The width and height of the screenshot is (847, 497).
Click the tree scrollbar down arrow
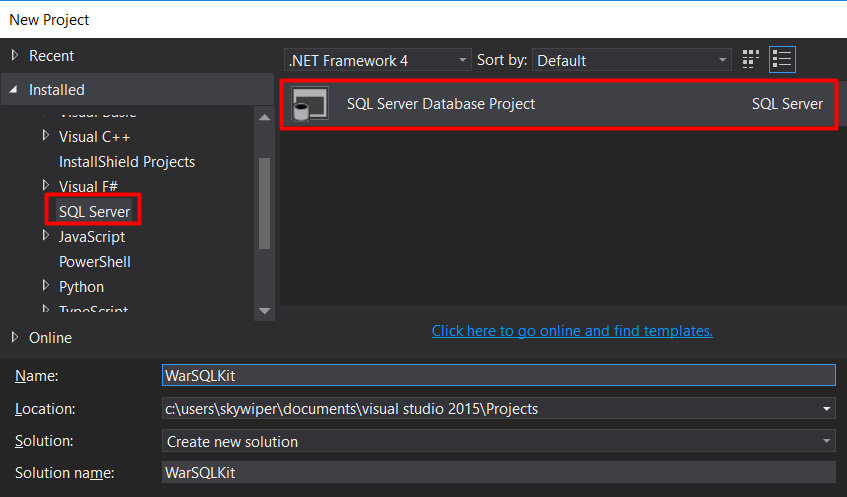pos(264,311)
